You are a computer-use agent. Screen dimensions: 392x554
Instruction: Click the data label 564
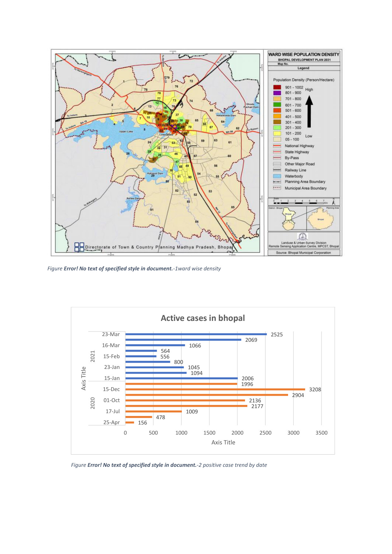click(165, 351)
